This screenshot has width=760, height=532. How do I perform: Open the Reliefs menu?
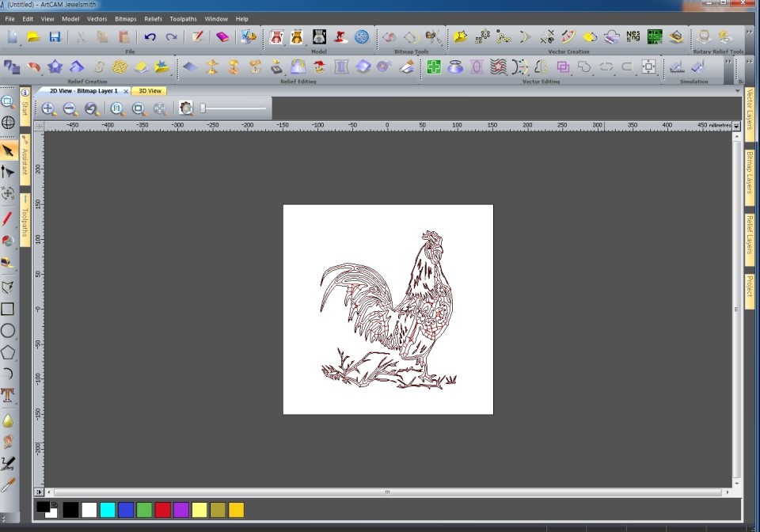[x=153, y=19]
